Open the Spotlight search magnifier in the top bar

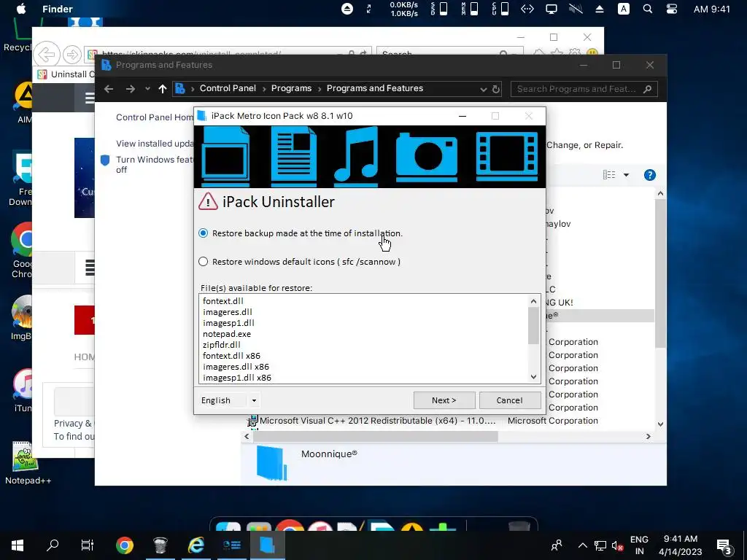(648, 9)
